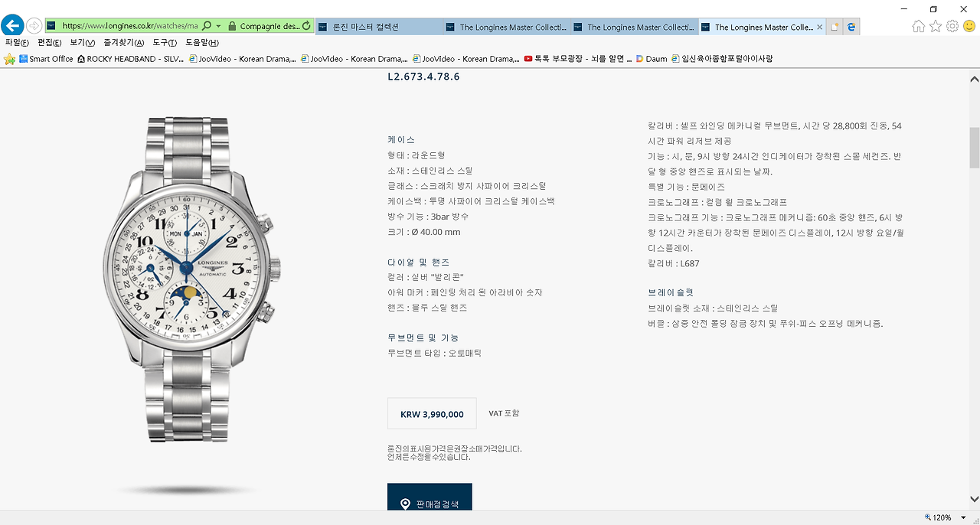The height and width of the screenshot is (525, 980).
Task: Open the 즐겨찾기(A) menu
Action: 123,43
